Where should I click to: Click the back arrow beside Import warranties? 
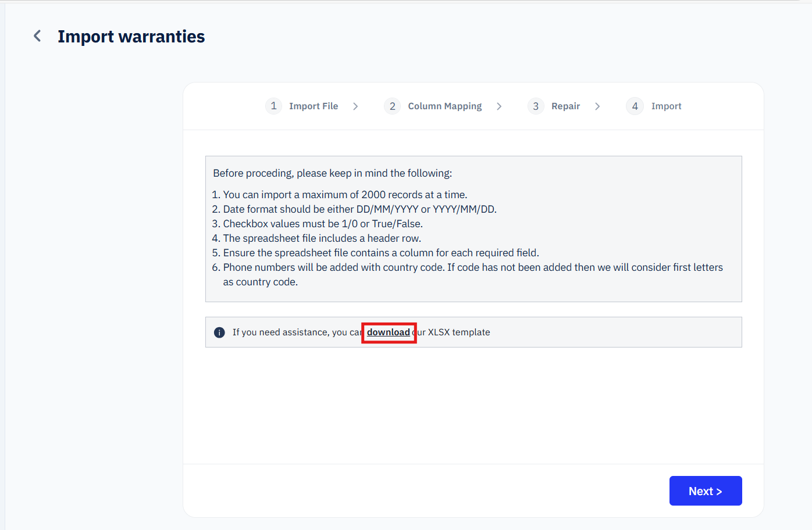(37, 36)
